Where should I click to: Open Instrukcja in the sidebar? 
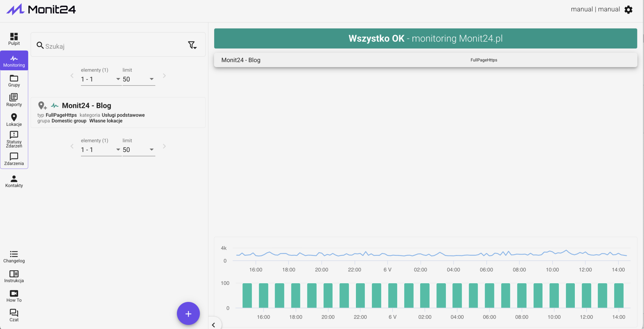14,276
